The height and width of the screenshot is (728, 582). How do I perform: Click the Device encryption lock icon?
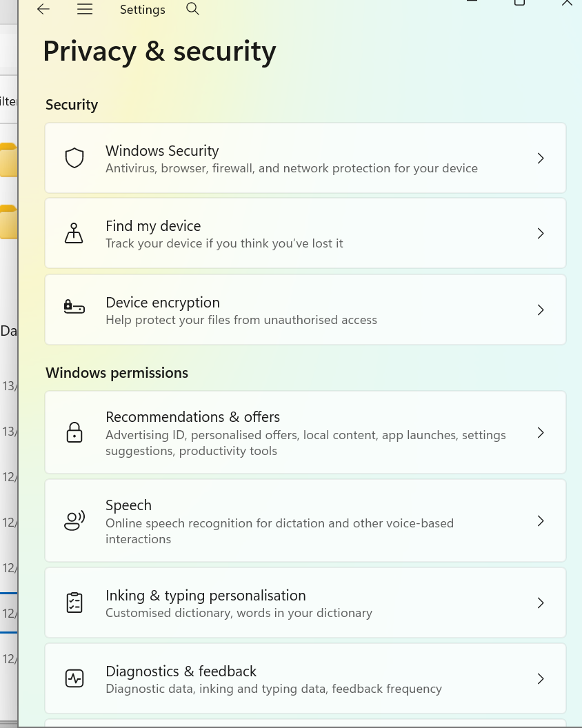(x=74, y=307)
